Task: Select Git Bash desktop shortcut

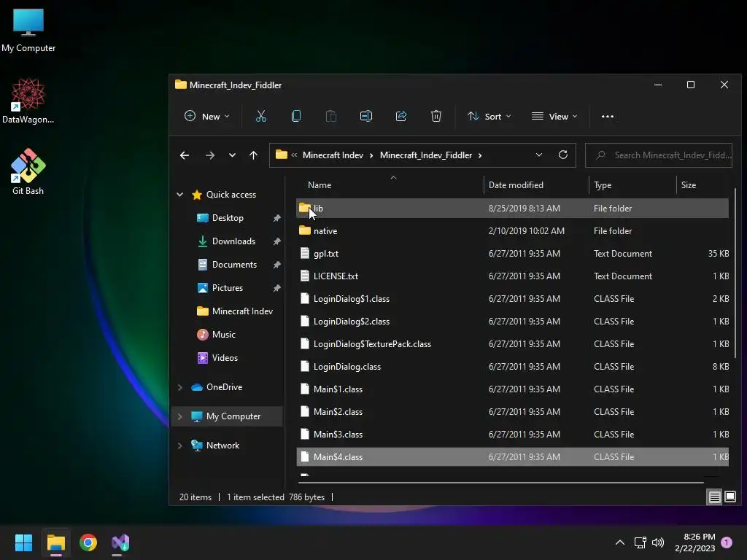Action: pos(28,172)
